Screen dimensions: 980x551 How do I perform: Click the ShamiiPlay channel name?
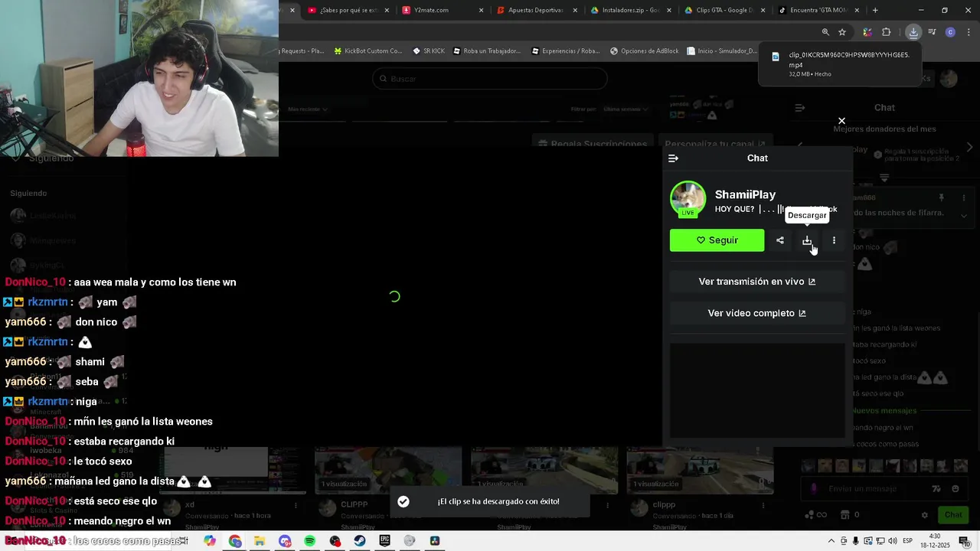pos(745,194)
